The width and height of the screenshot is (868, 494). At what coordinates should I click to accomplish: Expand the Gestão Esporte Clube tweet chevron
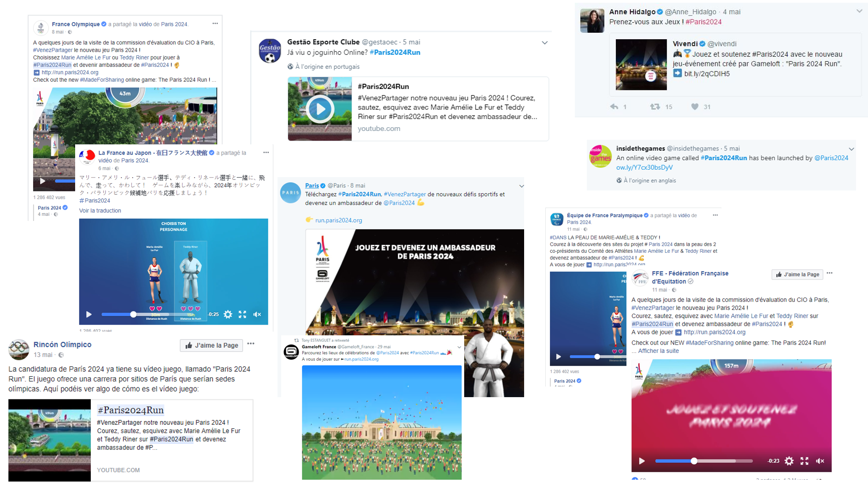pyautogui.click(x=544, y=43)
